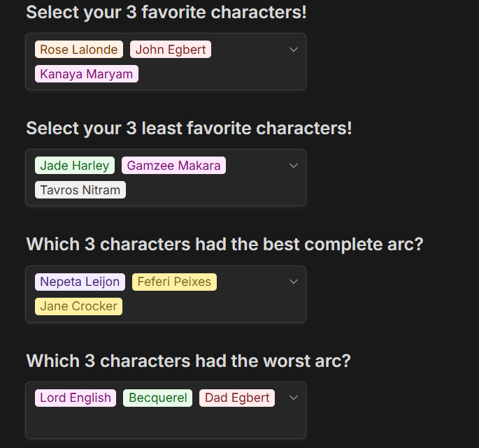Select the Feferi Peixes tag

[x=174, y=282]
